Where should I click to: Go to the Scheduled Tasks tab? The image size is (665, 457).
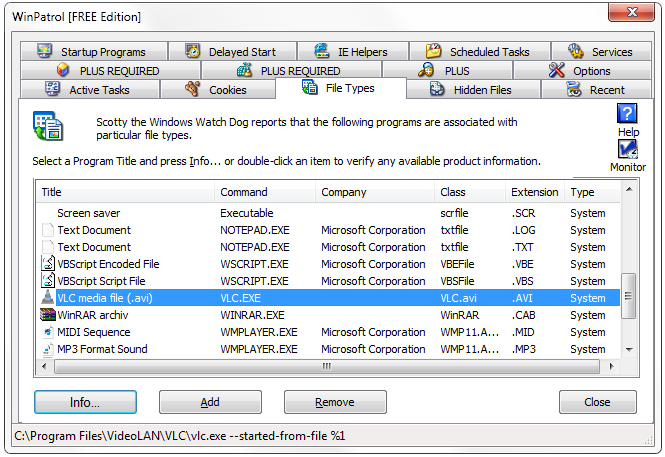(480, 51)
